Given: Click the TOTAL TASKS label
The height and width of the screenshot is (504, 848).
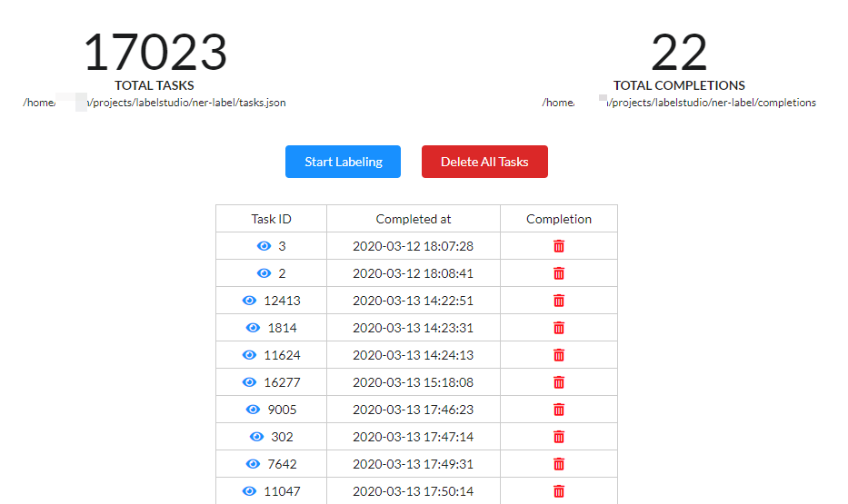Looking at the screenshot, I should pos(155,85).
